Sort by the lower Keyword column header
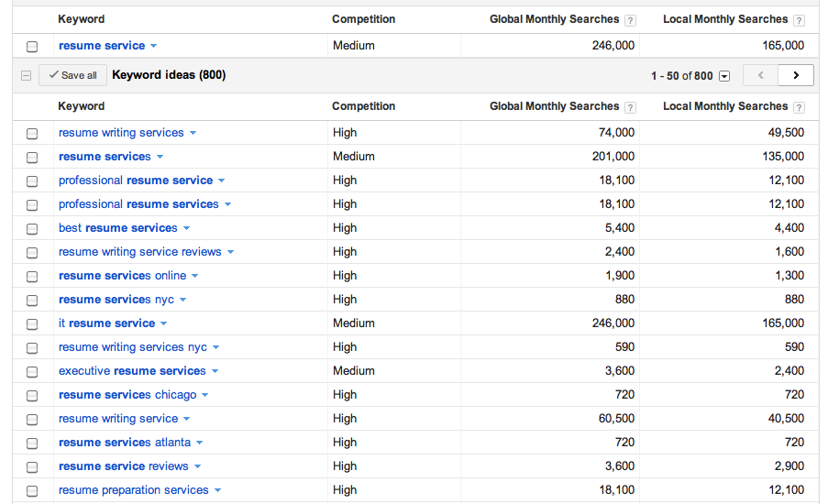 (81, 106)
